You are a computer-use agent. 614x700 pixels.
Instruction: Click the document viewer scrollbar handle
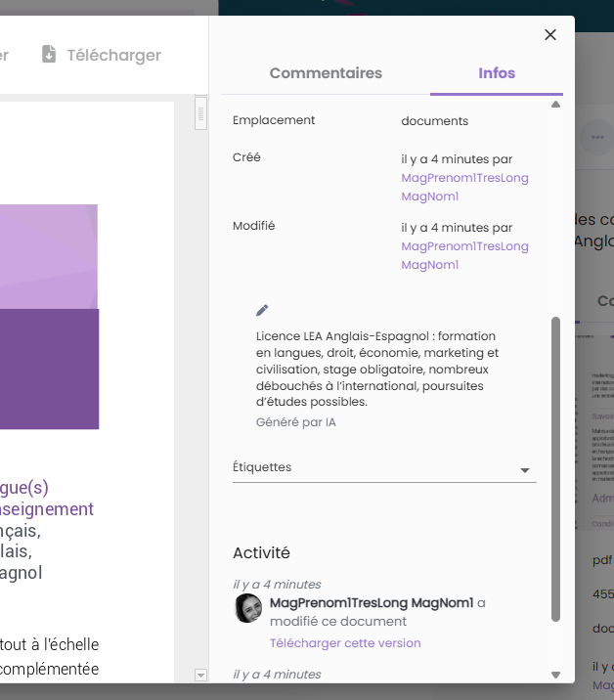(201, 112)
